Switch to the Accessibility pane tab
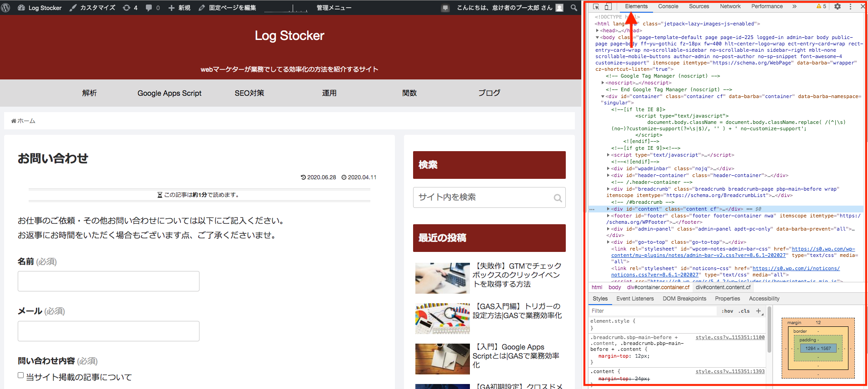This screenshot has height=389, width=868. click(764, 299)
